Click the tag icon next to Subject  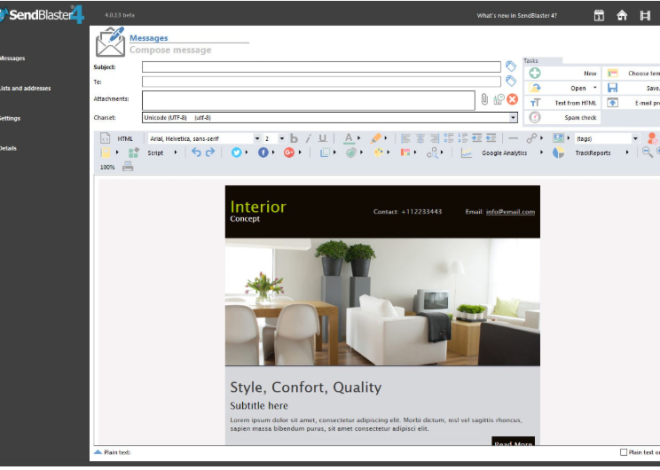click(x=511, y=66)
